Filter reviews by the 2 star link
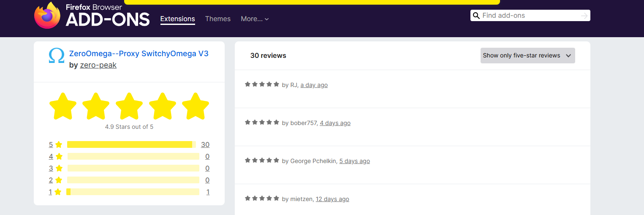The height and width of the screenshot is (215, 644). click(51, 180)
